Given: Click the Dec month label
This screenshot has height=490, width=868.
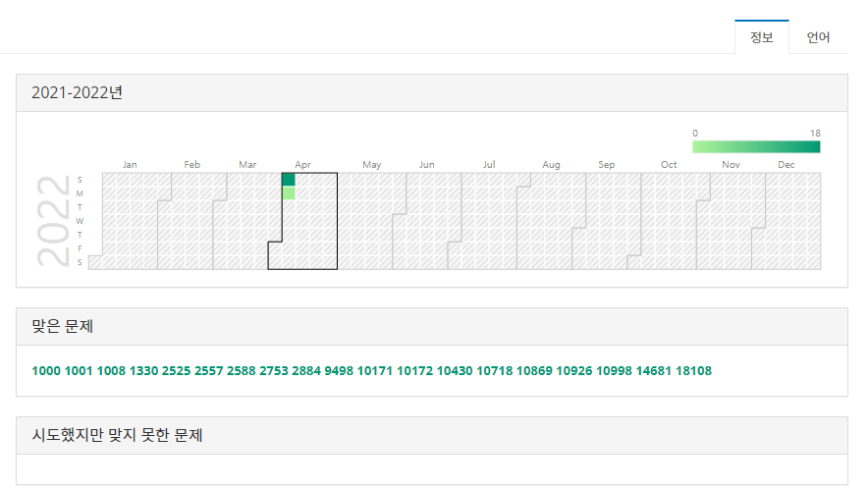Looking at the screenshot, I should pos(787,164).
